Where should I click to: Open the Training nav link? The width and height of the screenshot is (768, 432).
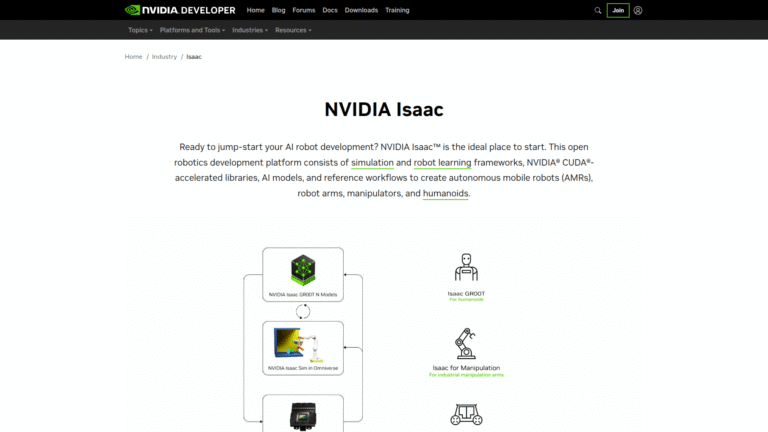pyautogui.click(x=397, y=10)
